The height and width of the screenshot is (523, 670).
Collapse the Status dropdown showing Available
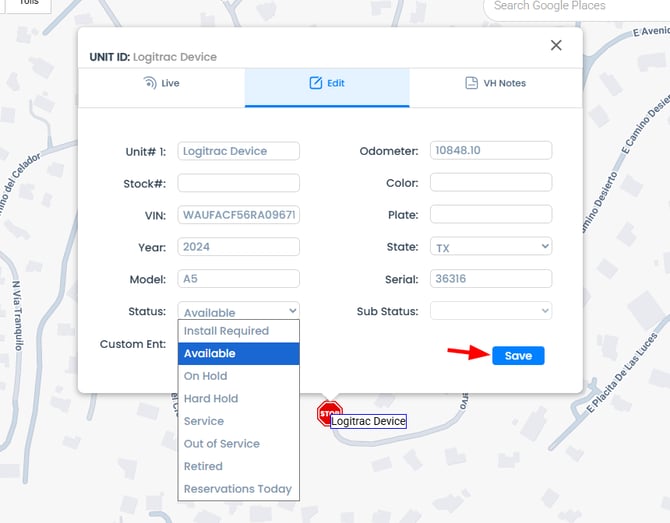coord(238,311)
